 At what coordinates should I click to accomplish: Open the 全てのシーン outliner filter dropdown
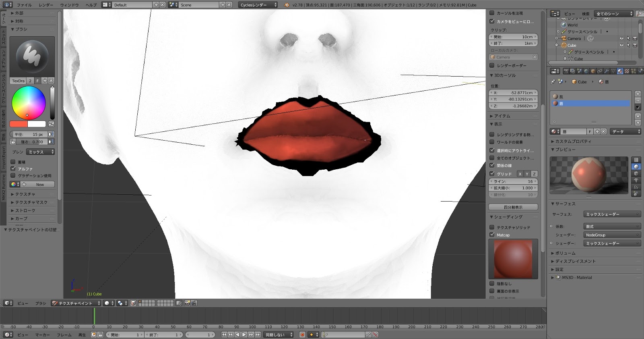tap(614, 14)
